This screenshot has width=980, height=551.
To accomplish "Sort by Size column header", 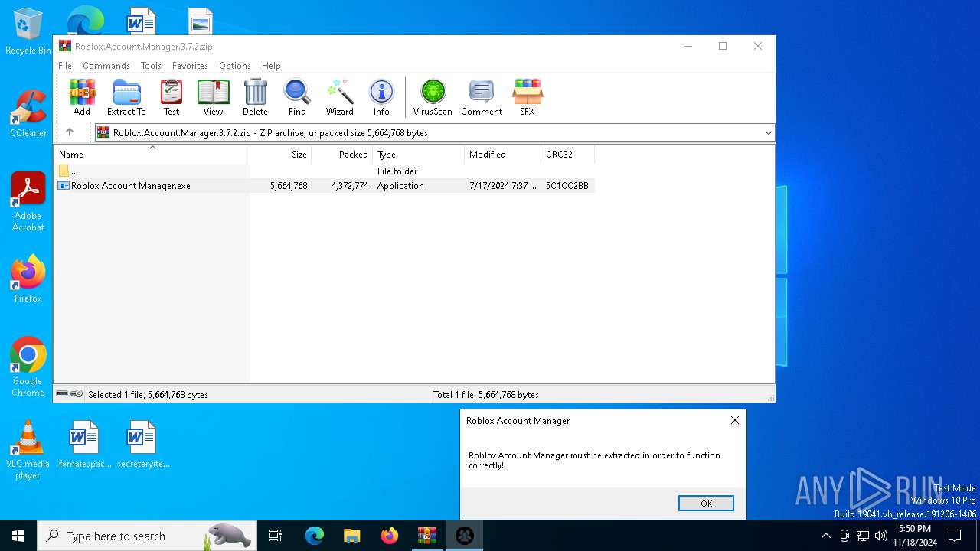I will click(280, 155).
